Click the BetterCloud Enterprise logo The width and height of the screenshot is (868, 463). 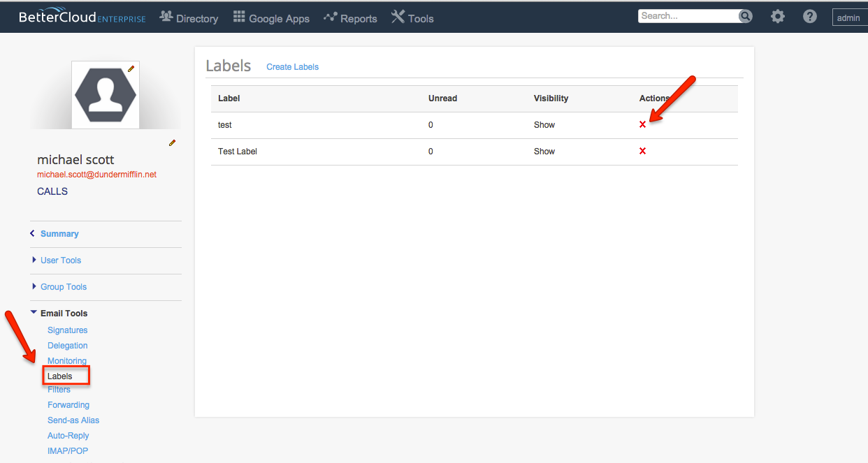point(82,17)
